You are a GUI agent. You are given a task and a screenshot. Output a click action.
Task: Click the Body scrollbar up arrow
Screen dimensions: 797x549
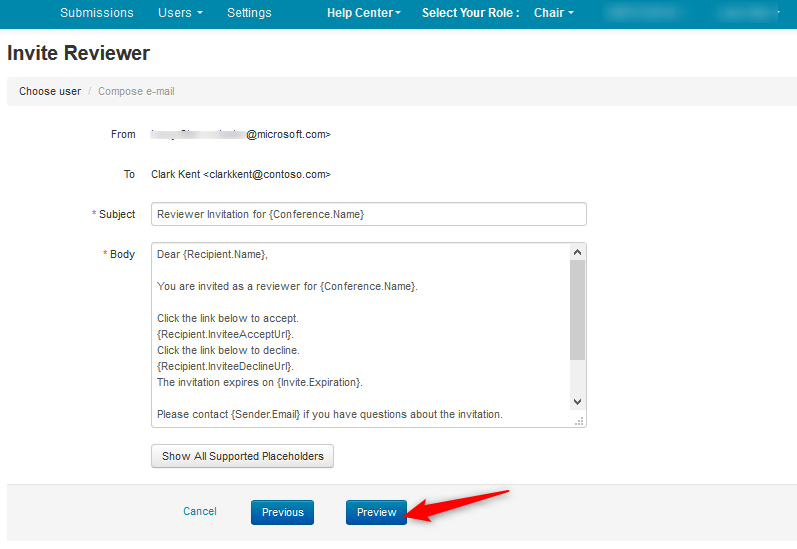coord(577,252)
